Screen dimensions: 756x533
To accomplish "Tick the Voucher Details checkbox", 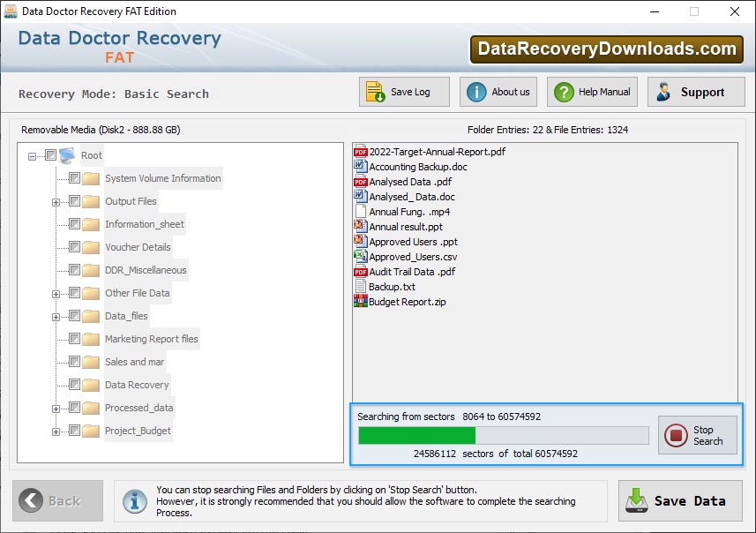I will point(74,247).
